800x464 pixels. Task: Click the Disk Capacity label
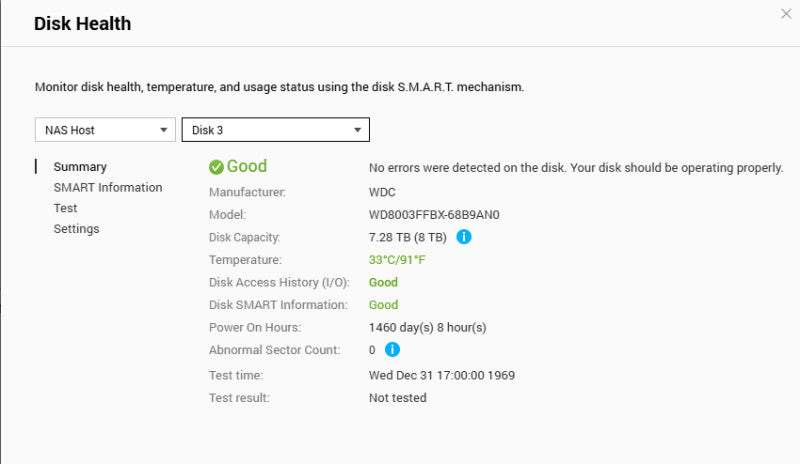(244, 237)
